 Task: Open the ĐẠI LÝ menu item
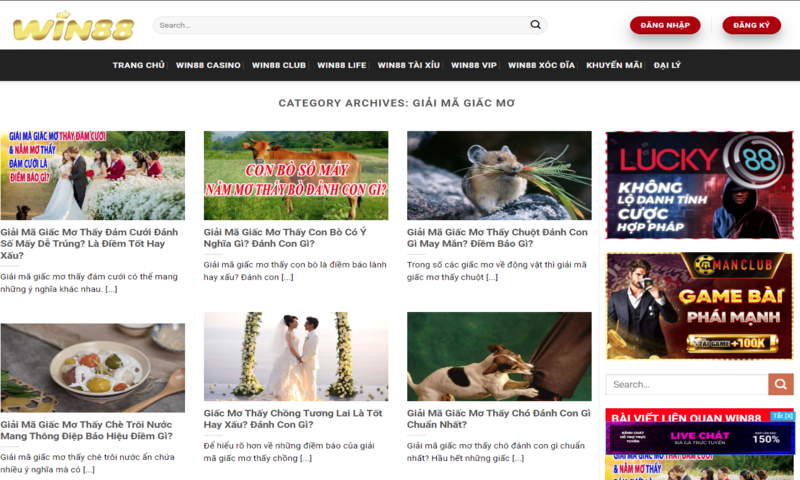[667, 65]
